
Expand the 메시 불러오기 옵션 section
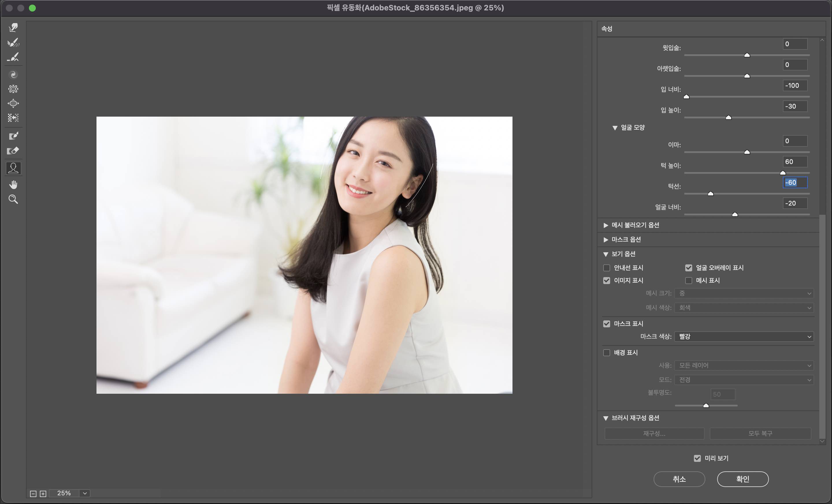[606, 225]
